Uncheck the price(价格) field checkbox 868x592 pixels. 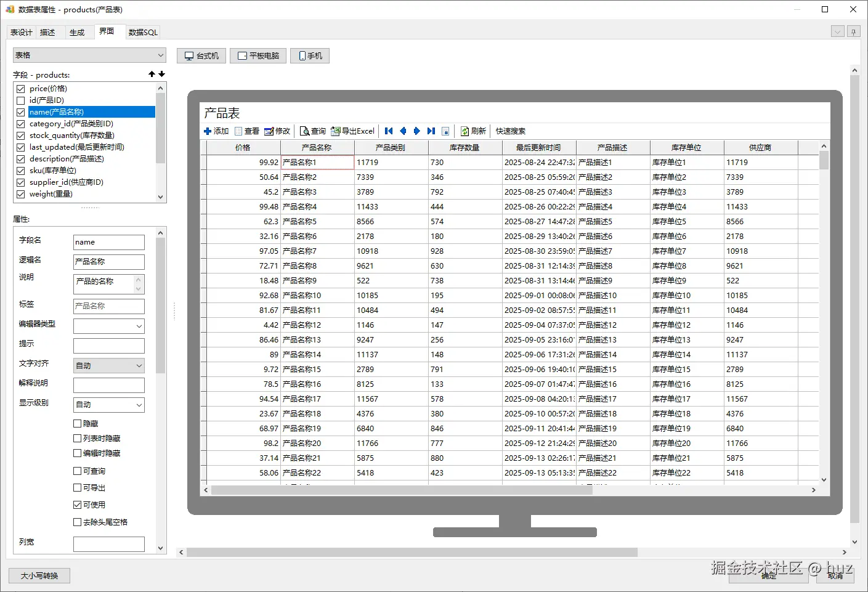[21, 89]
